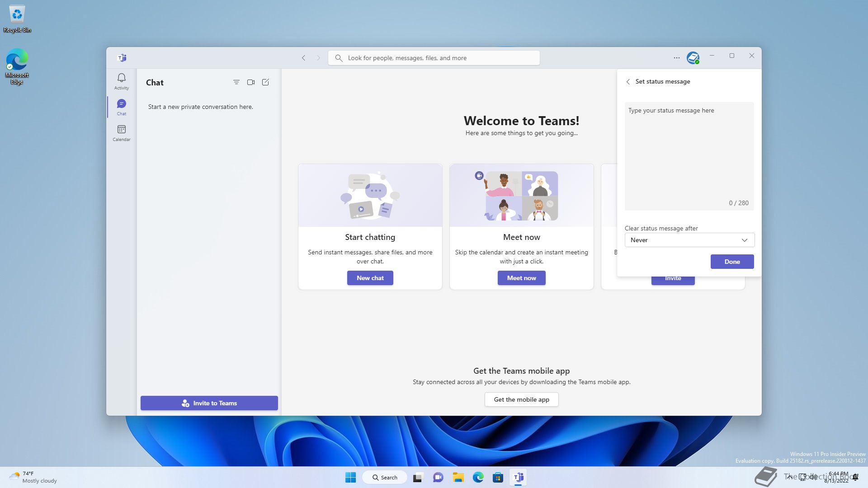This screenshot has height=488, width=868.
Task: Click the 'Welcome to Teams!' heading
Action: tap(522, 121)
